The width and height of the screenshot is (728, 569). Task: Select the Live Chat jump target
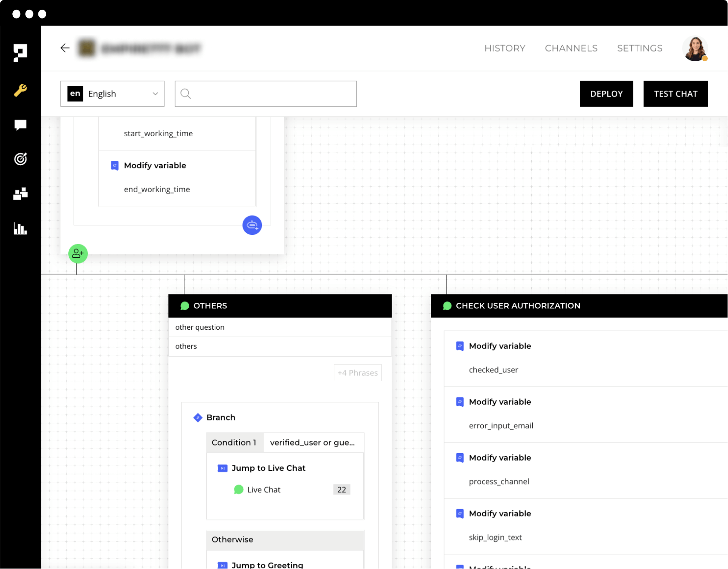[263, 490]
